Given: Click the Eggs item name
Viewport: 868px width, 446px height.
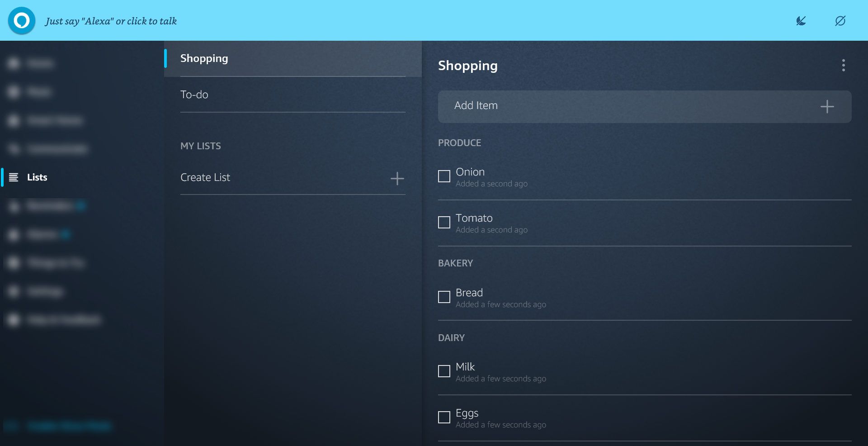Looking at the screenshot, I should point(467,413).
